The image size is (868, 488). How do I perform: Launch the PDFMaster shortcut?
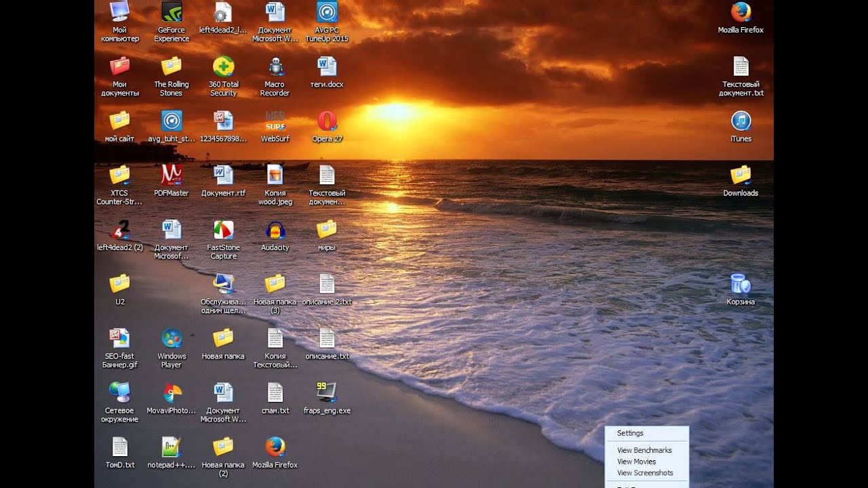[172, 181]
